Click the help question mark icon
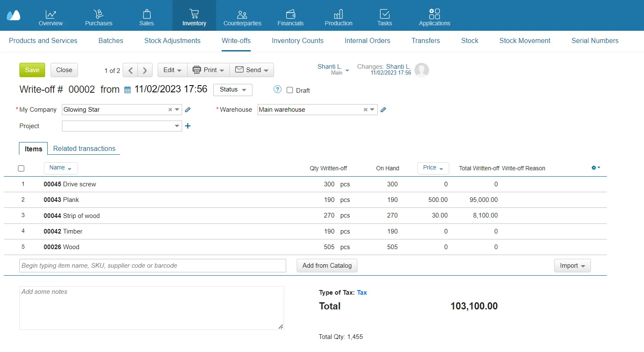This screenshot has height=352, width=644. pyautogui.click(x=277, y=89)
